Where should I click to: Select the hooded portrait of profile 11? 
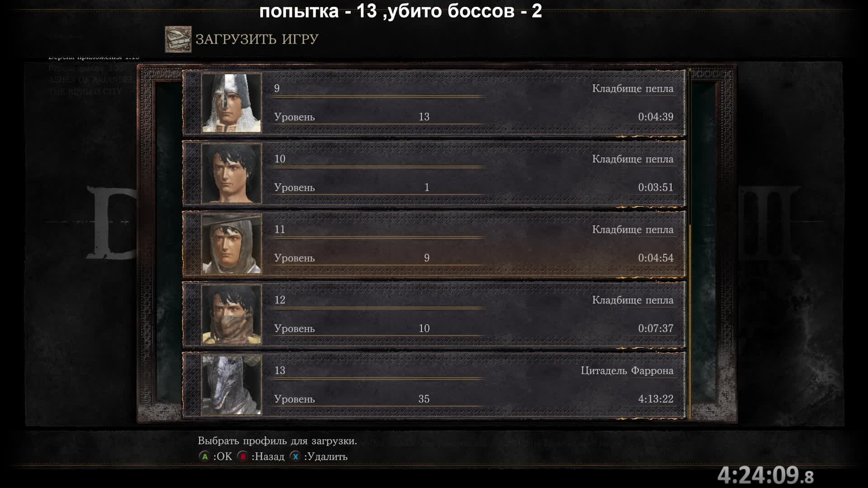(x=231, y=244)
